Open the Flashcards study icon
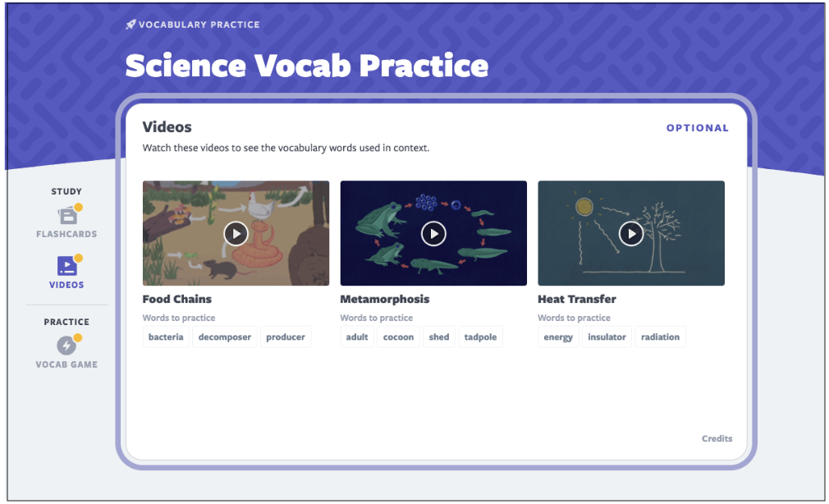The height and width of the screenshot is (504, 829). pos(67,216)
